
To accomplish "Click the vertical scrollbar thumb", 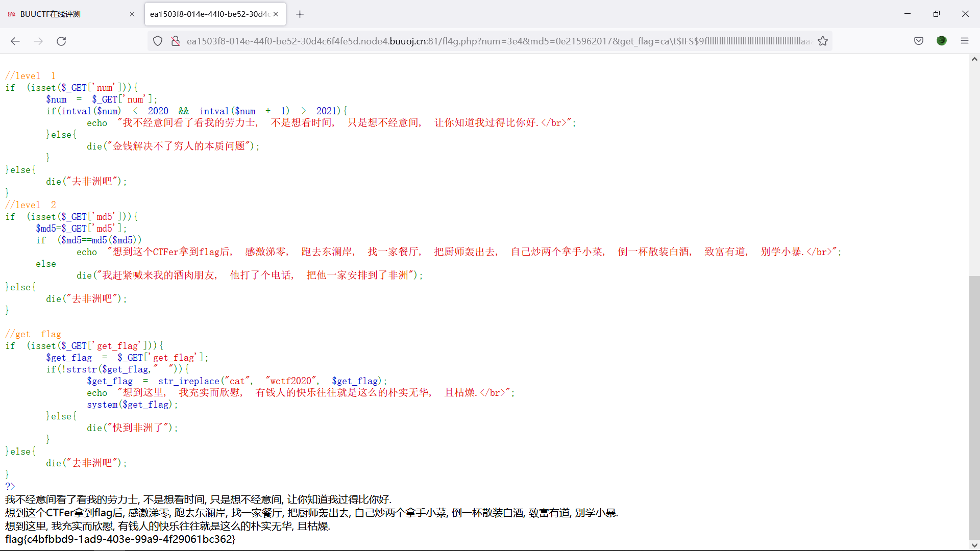I will click(x=974, y=408).
